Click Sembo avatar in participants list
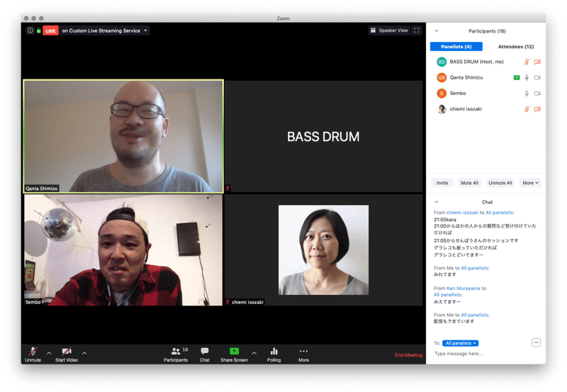The image size is (567, 392). pyautogui.click(x=442, y=94)
